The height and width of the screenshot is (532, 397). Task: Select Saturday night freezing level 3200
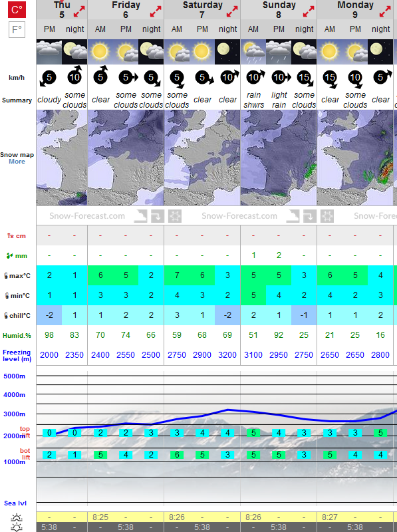(227, 355)
